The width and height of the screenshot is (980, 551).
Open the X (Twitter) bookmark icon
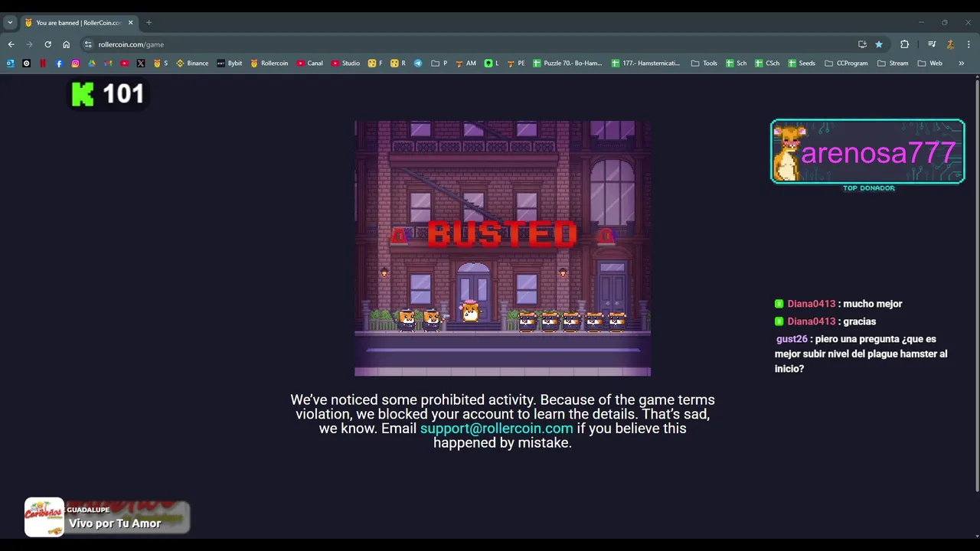[x=141, y=64]
